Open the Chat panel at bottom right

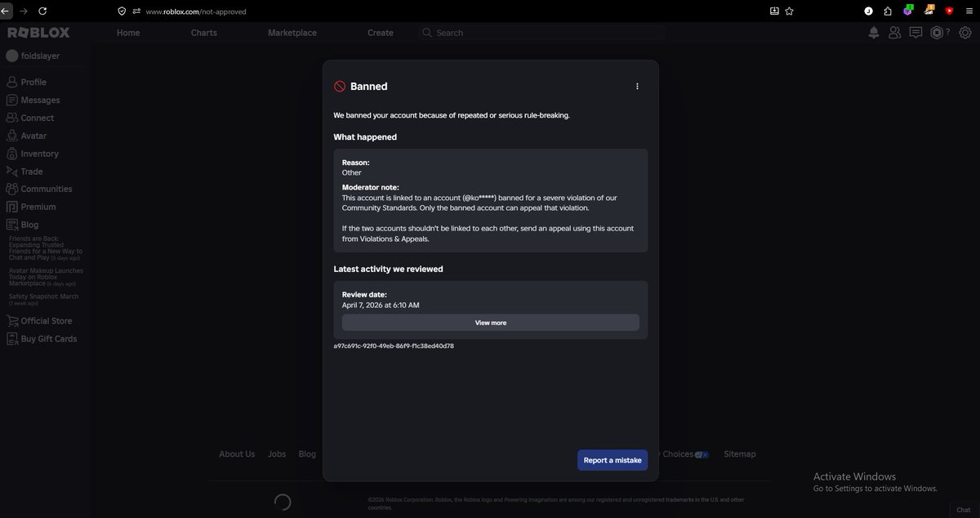964,510
